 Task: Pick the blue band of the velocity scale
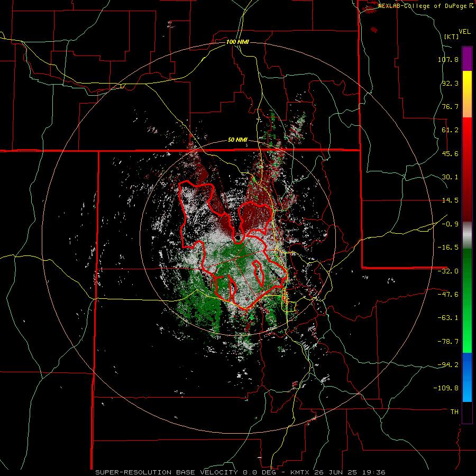coord(467,377)
